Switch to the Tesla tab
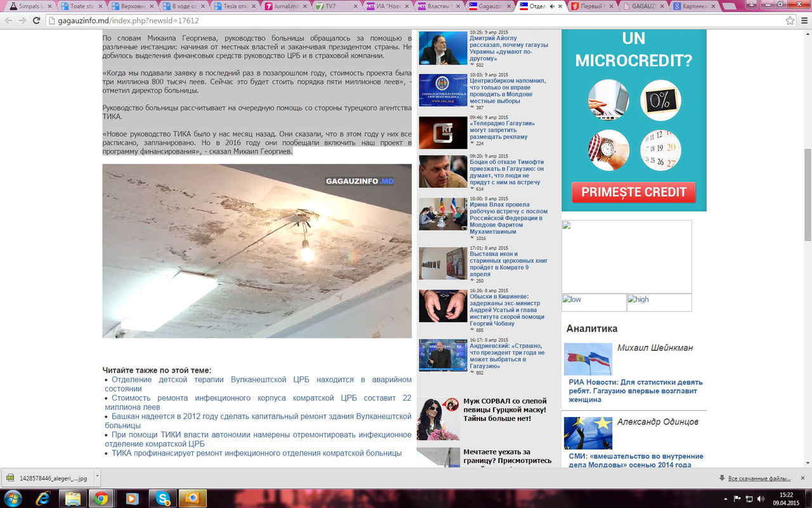The image size is (812, 508). point(236,6)
